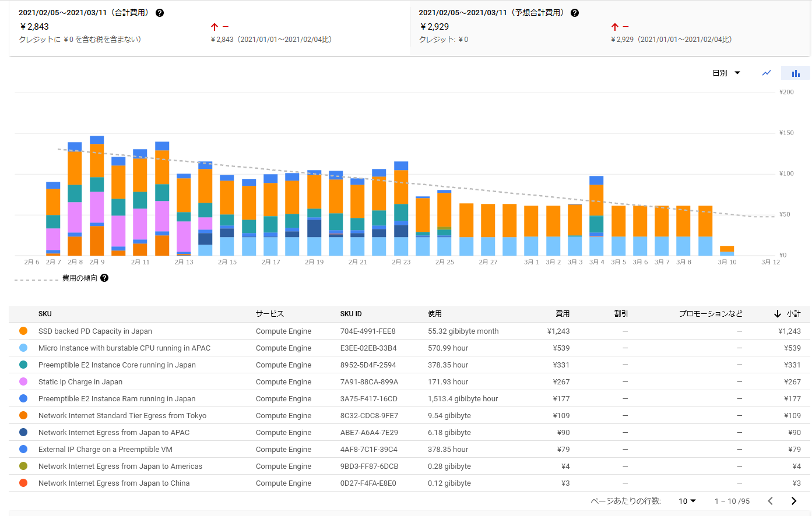
Task: Click SKU ID 8952-5D4F-2594
Action: pyautogui.click(x=368, y=365)
